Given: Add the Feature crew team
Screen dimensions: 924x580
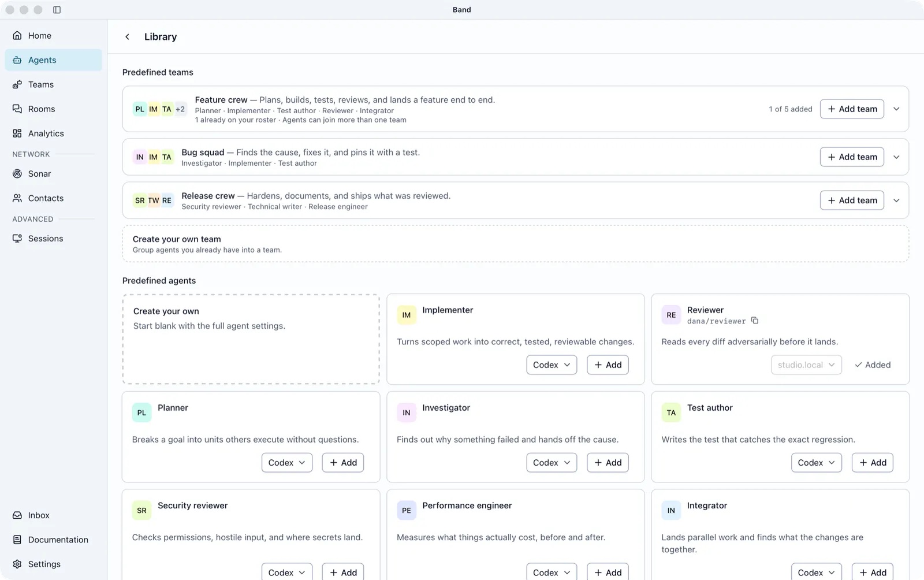Looking at the screenshot, I should tap(852, 109).
